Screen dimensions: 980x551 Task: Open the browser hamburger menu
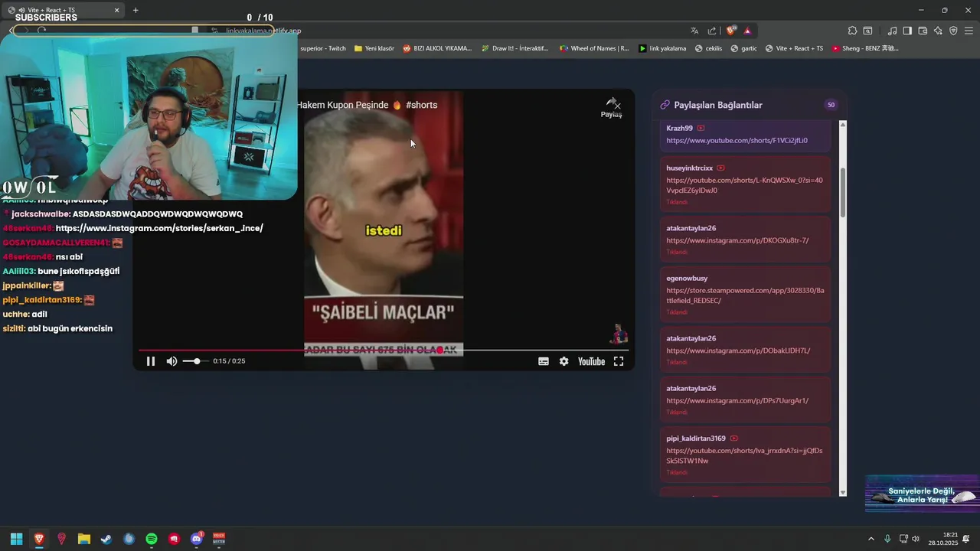[x=969, y=31]
